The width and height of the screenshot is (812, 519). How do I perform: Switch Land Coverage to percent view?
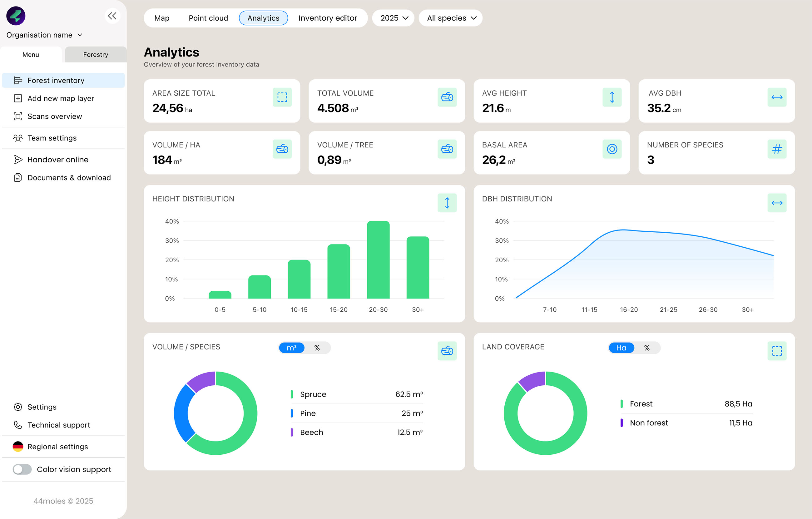coord(647,348)
